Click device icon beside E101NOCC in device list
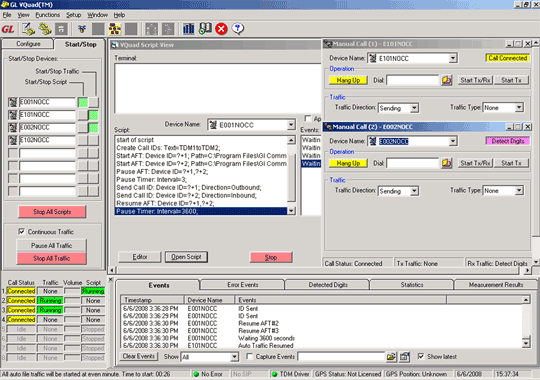The height and width of the screenshot is (380, 540). pos(13,115)
